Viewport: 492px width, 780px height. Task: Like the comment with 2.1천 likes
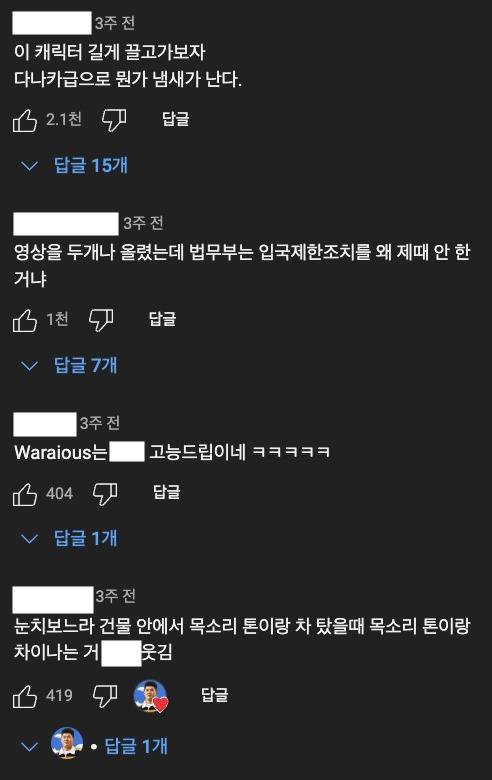coord(25,120)
